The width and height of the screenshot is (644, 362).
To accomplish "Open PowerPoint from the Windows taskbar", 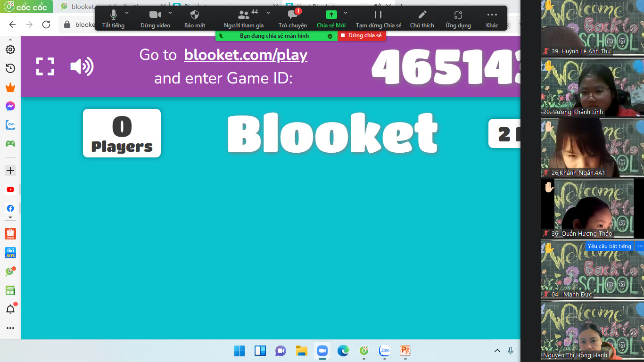I will tap(405, 351).
